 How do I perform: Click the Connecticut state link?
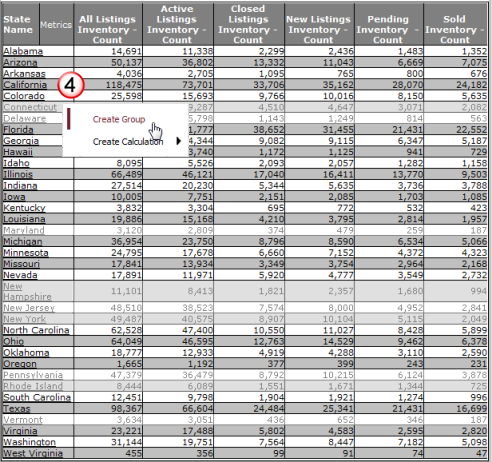[x=30, y=107]
